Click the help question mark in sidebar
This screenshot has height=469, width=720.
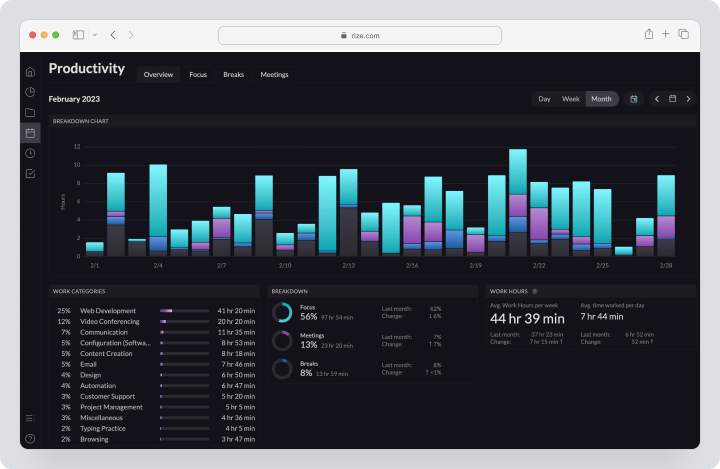click(30, 439)
